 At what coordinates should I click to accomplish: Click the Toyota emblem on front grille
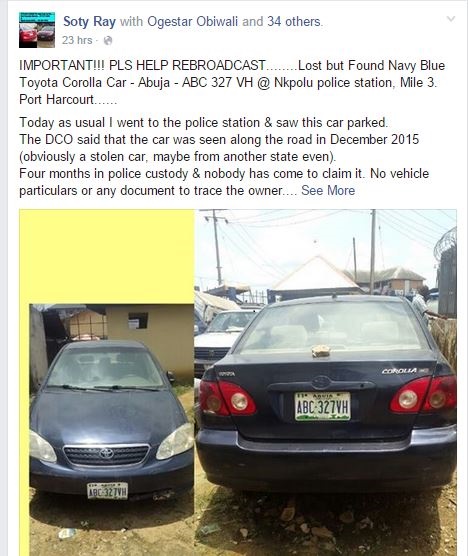click(x=106, y=454)
